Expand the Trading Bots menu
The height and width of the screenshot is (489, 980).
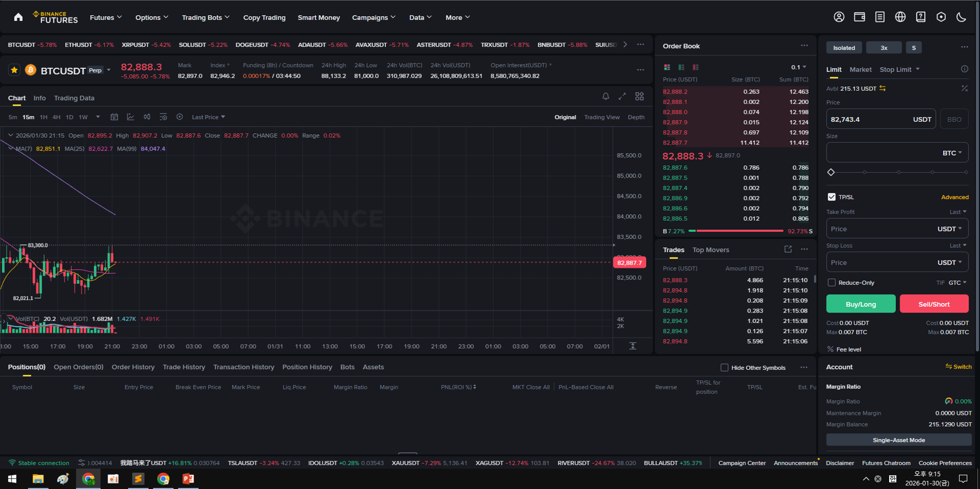coord(206,17)
